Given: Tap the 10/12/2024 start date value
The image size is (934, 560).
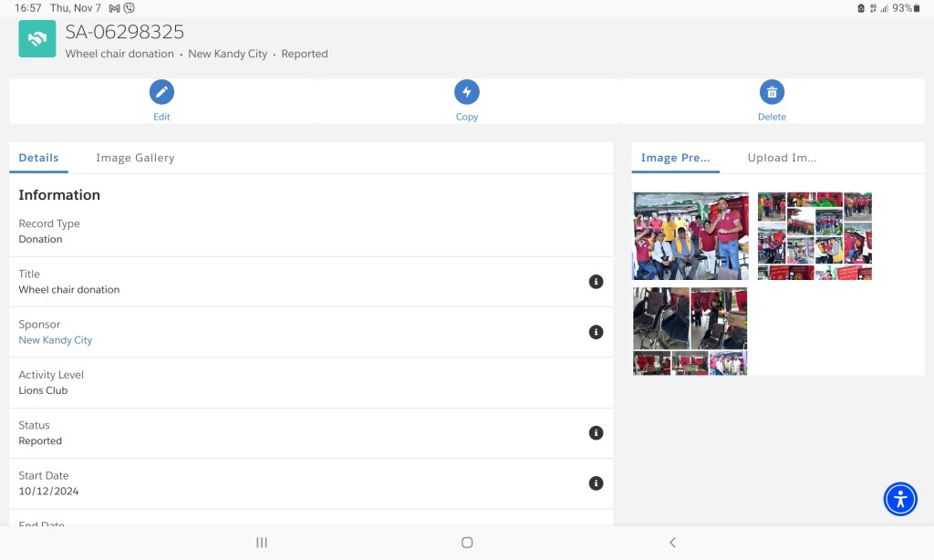Looking at the screenshot, I should click(x=48, y=492).
